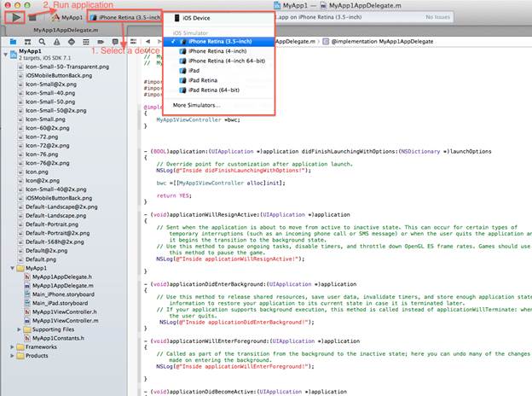The height and width of the screenshot is (396, 532).
Task: Stop the running application
Action: tap(32, 17)
